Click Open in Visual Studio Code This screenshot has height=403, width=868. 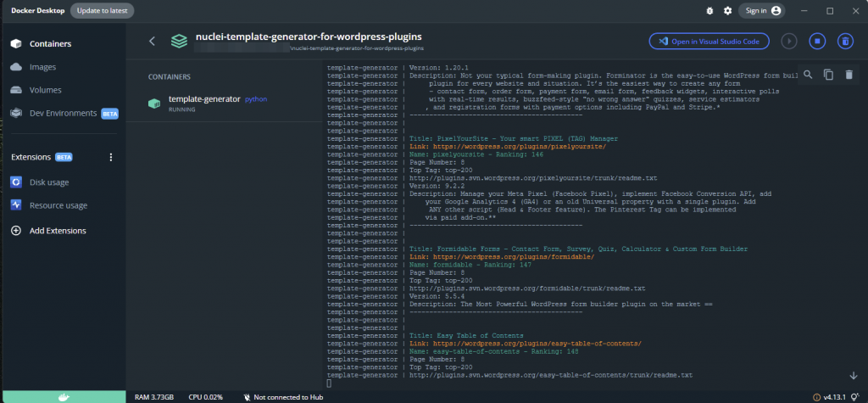709,41
